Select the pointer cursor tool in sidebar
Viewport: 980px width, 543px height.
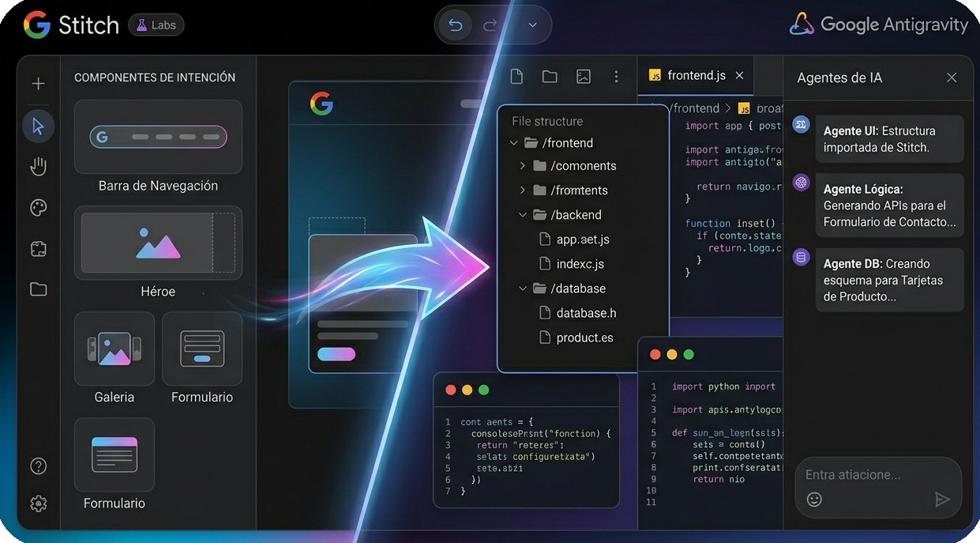click(38, 126)
